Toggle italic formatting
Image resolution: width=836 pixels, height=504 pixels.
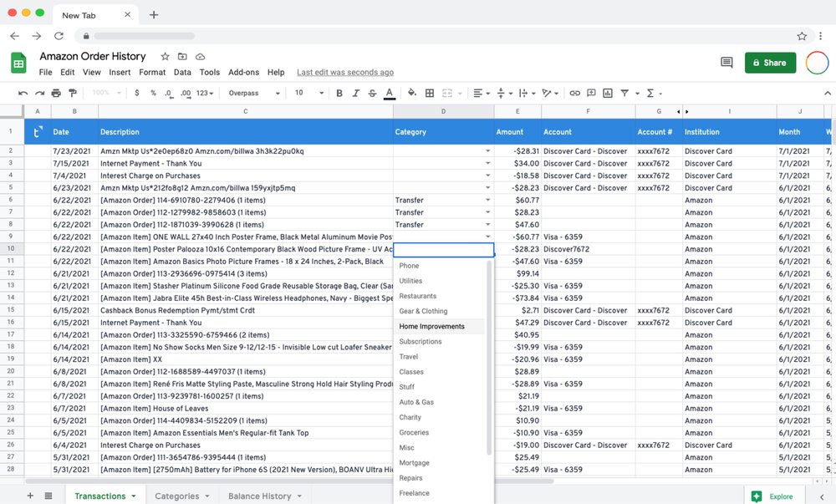tap(355, 94)
